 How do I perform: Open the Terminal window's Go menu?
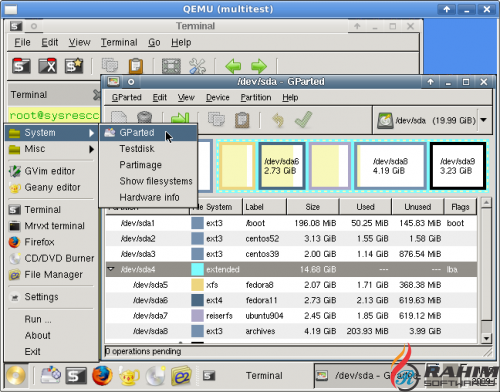coord(154,42)
